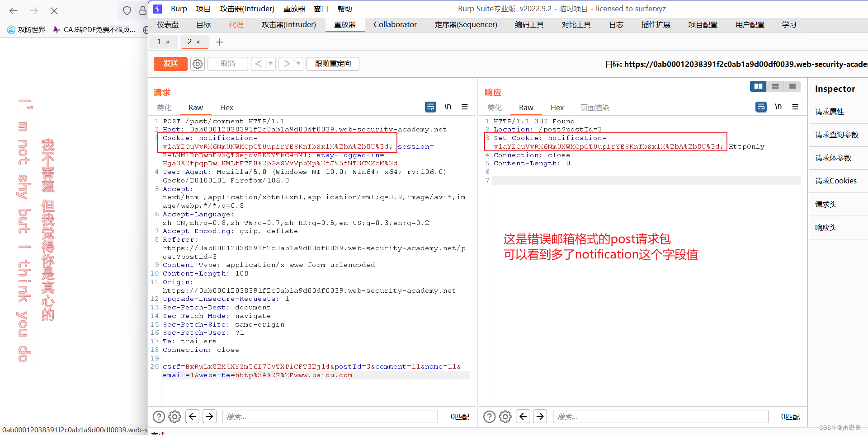This screenshot has width=868, height=435.
Task: Expand 请求头 section in Inspector
Action: 839,204
